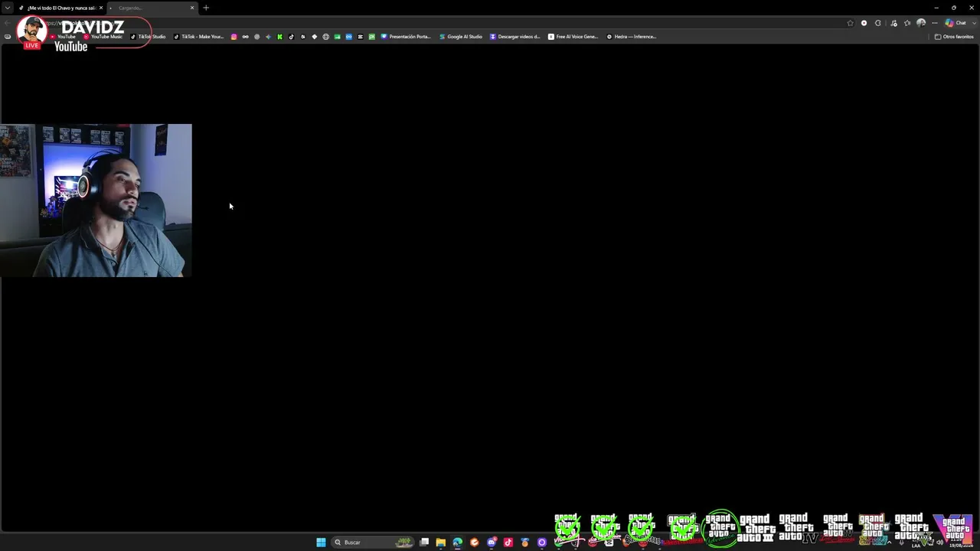Click the refresh-style extension icon in toolbar
Screen dimensions: 980x551
(878, 23)
